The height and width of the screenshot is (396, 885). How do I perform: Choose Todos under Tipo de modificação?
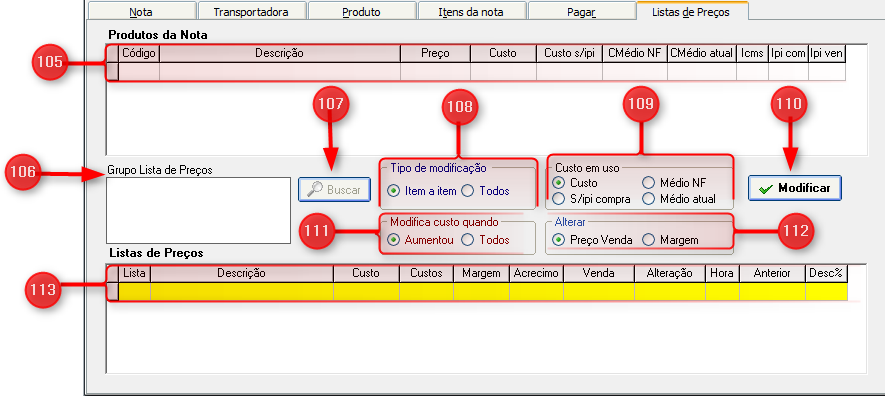(x=485, y=191)
